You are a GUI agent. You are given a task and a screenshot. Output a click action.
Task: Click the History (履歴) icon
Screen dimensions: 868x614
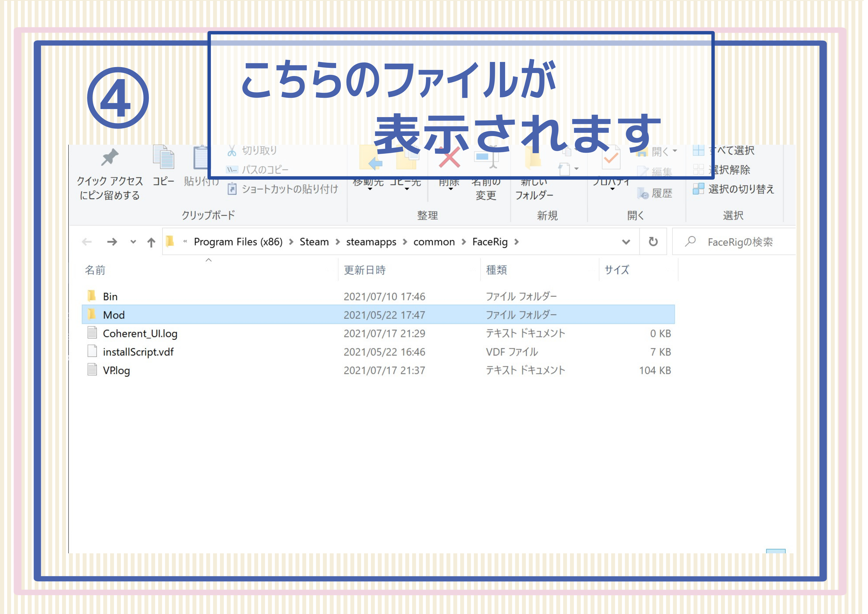(643, 194)
